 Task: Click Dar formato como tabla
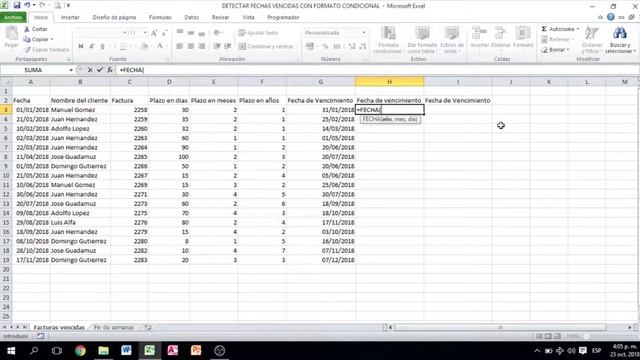pyautogui.click(x=422, y=40)
